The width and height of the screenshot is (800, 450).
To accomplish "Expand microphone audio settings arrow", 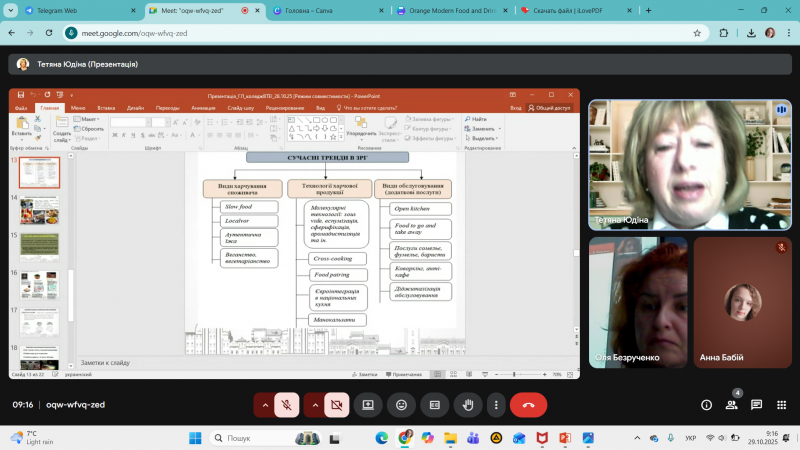I will pos(263,405).
